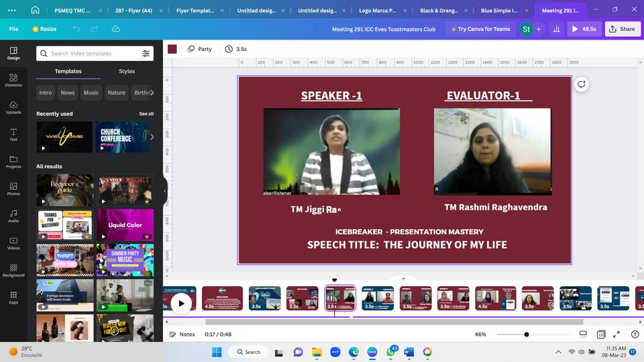The width and height of the screenshot is (644, 362).
Task: Select the News category chip
Action: (68, 93)
